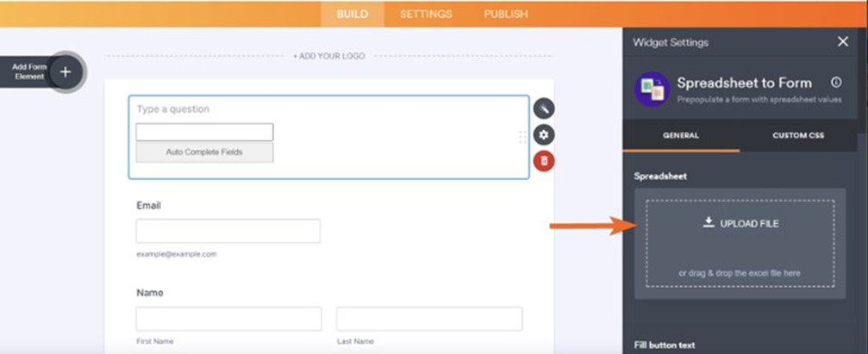
Task: Go to the PUBLISH tab
Action: point(506,14)
